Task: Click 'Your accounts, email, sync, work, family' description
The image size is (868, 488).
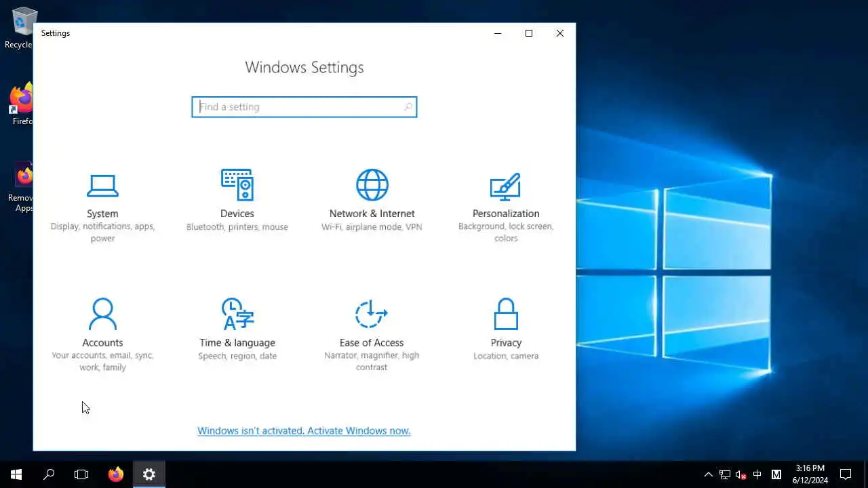Action: point(102,361)
